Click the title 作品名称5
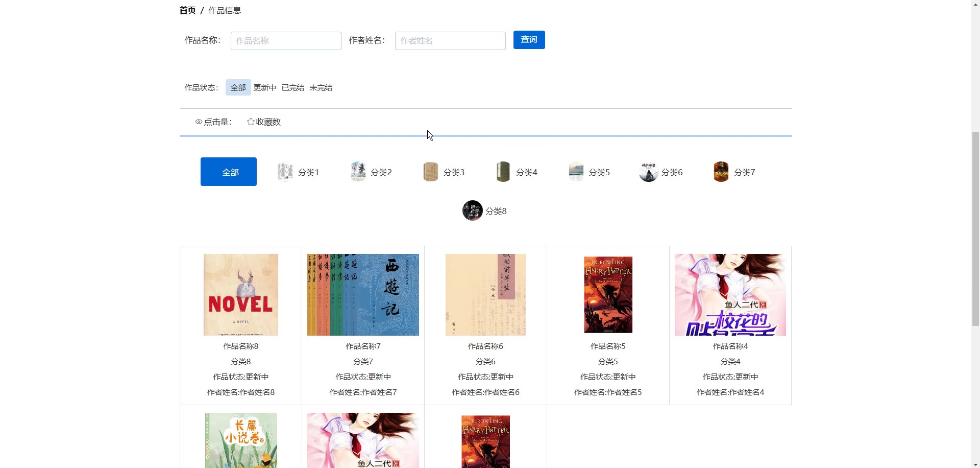 coord(608,346)
